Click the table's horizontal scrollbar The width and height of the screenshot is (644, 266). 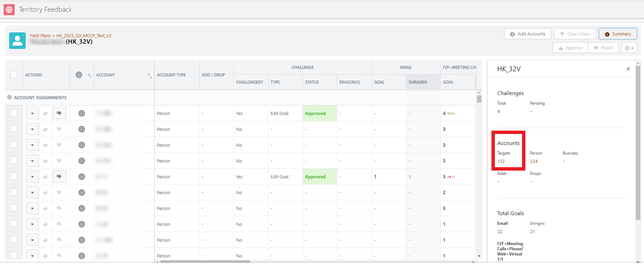(205, 261)
